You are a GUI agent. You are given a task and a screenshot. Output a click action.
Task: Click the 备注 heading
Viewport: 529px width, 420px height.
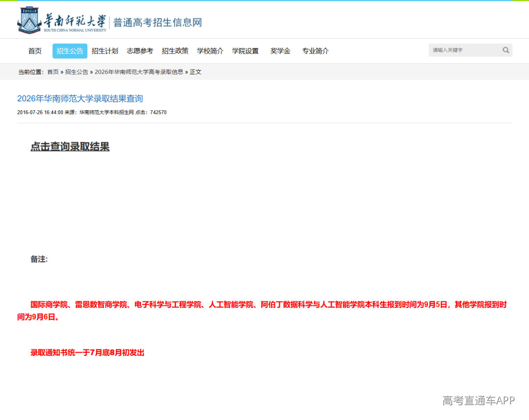point(39,259)
